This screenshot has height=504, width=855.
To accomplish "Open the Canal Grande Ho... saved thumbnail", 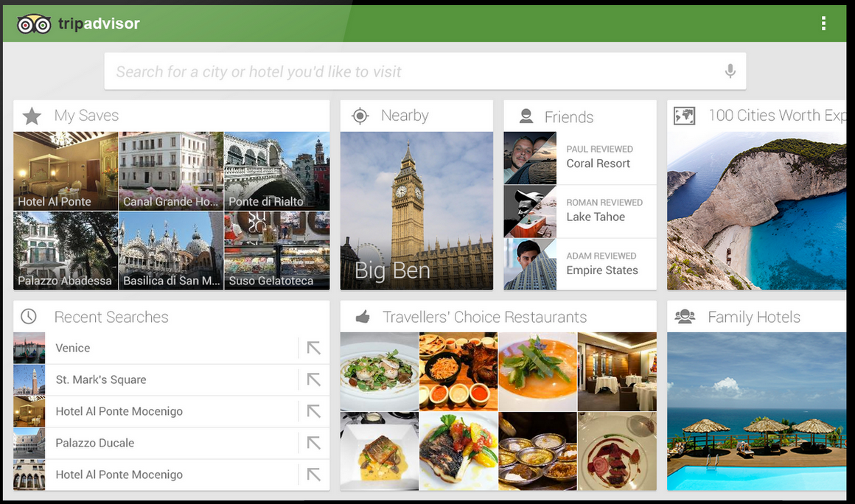I will pyautogui.click(x=171, y=171).
